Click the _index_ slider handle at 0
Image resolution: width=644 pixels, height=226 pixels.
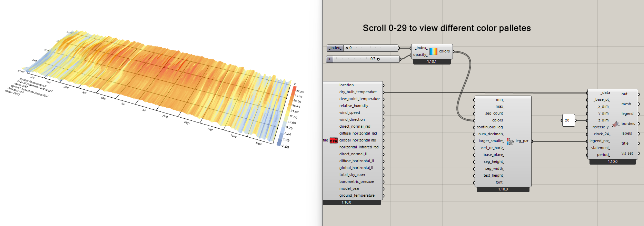point(347,48)
